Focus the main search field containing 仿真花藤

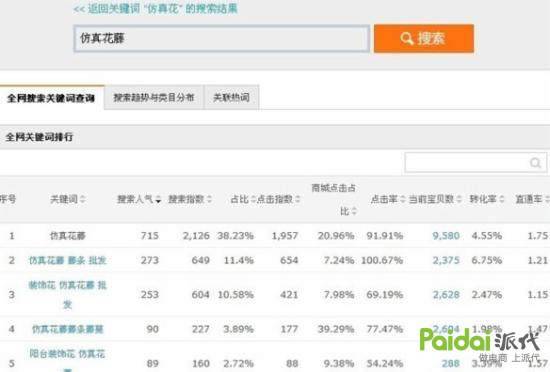(x=222, y=39)
